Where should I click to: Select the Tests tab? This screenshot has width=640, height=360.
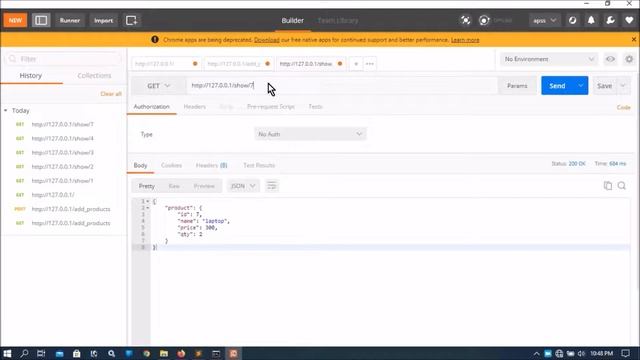[315, 107]
